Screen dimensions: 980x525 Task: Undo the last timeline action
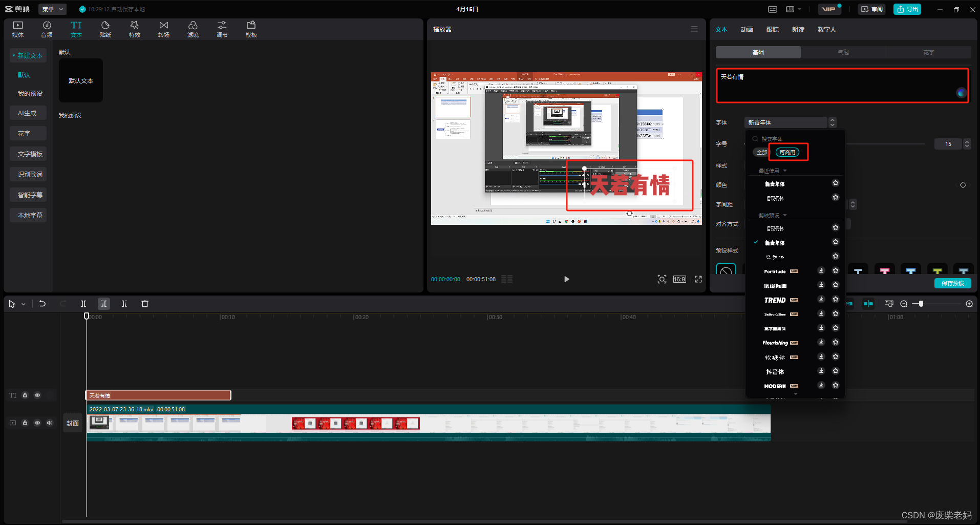pyautogui.click(x=42, y=304)
